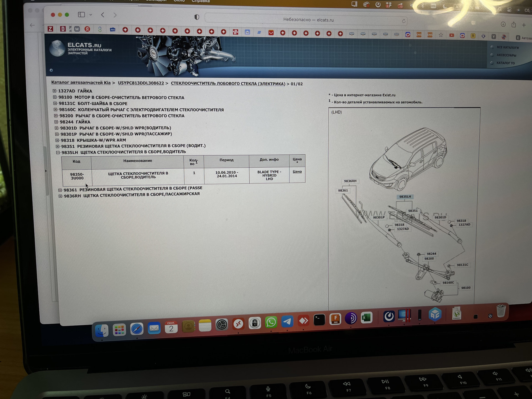
Task: Add a new Safari tab
Action: [x=524, y=25]
